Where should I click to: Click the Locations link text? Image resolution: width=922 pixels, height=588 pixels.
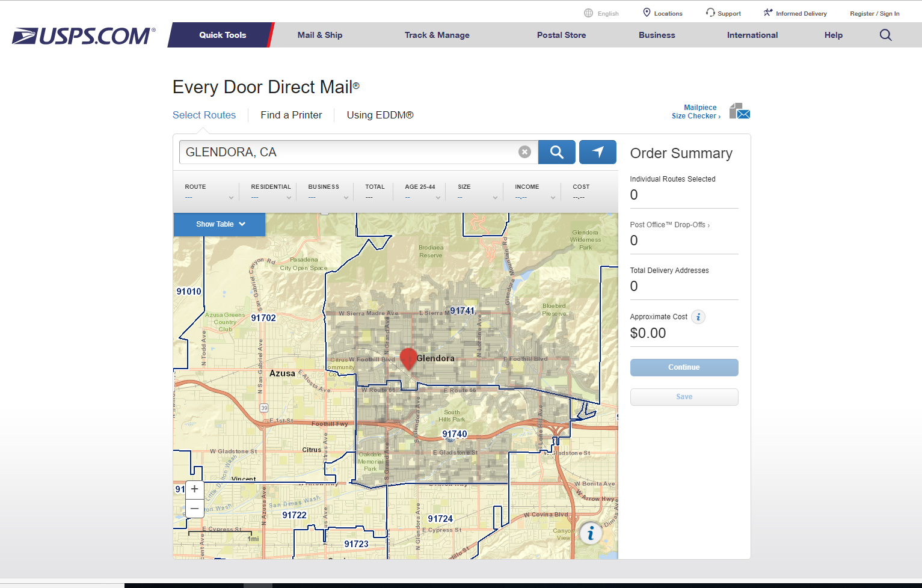tap(668, 13)
